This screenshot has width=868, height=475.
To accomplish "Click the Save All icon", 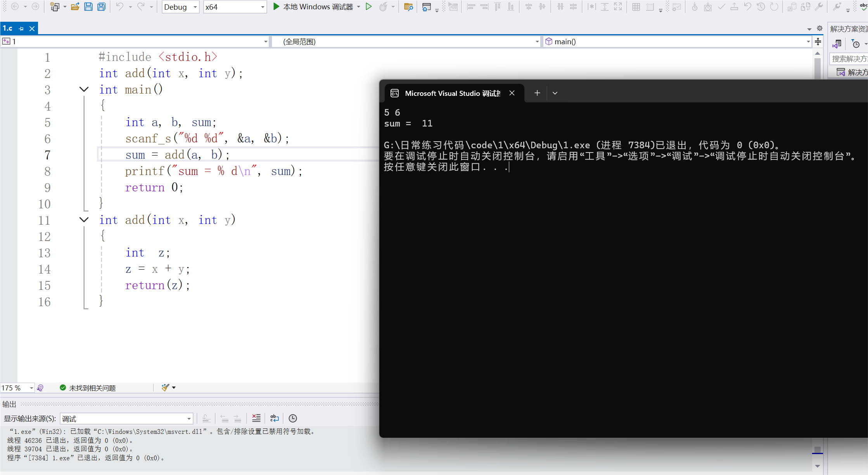I will point(101,7).
